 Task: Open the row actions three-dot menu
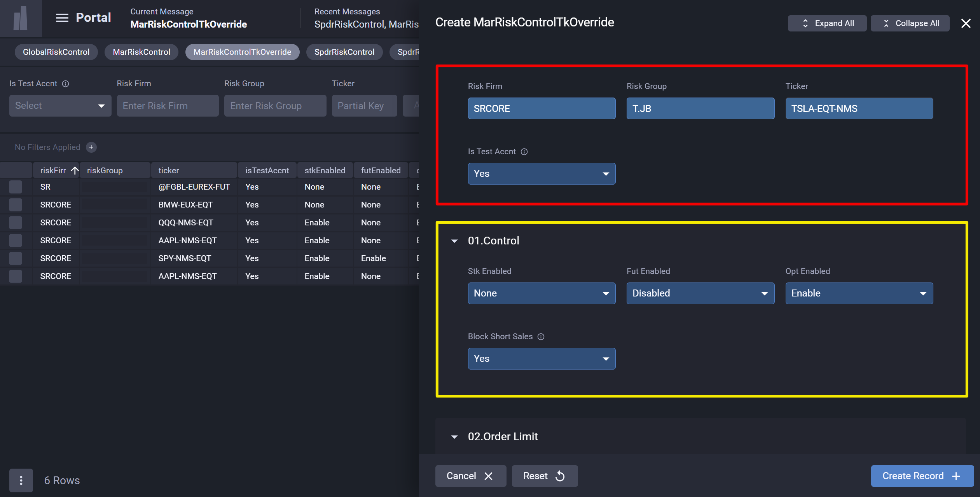tap(21, 480)
